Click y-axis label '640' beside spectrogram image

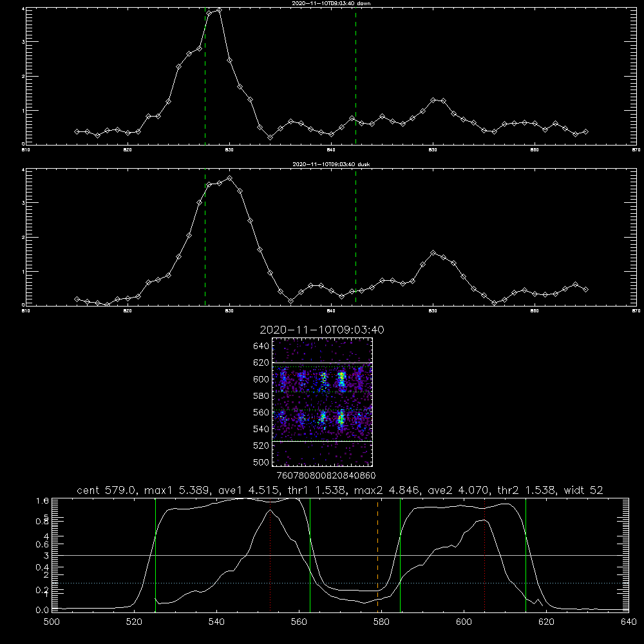click(x=261, y=346)
